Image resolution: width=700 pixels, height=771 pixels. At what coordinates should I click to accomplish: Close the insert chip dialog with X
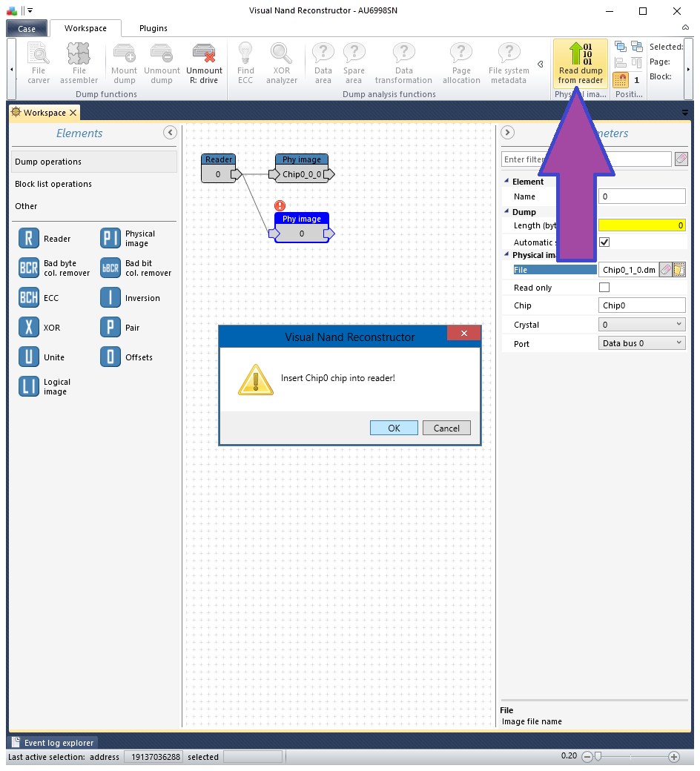463,333
